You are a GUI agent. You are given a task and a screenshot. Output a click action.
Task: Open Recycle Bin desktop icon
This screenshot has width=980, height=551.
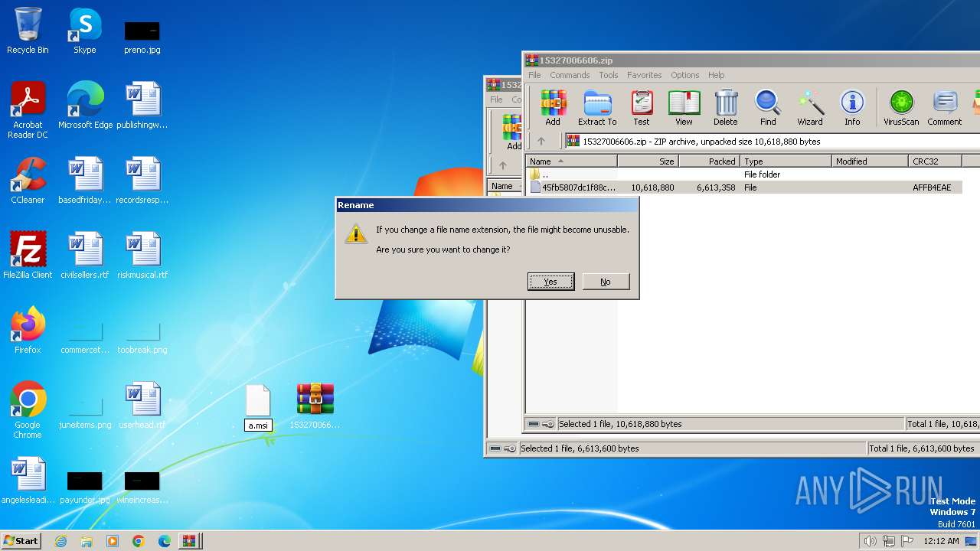28,31
